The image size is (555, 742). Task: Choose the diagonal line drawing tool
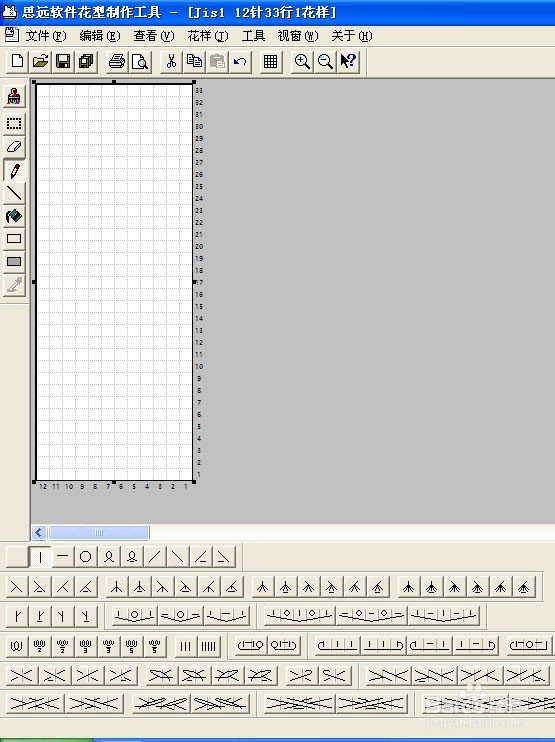(x=14, y=193)
